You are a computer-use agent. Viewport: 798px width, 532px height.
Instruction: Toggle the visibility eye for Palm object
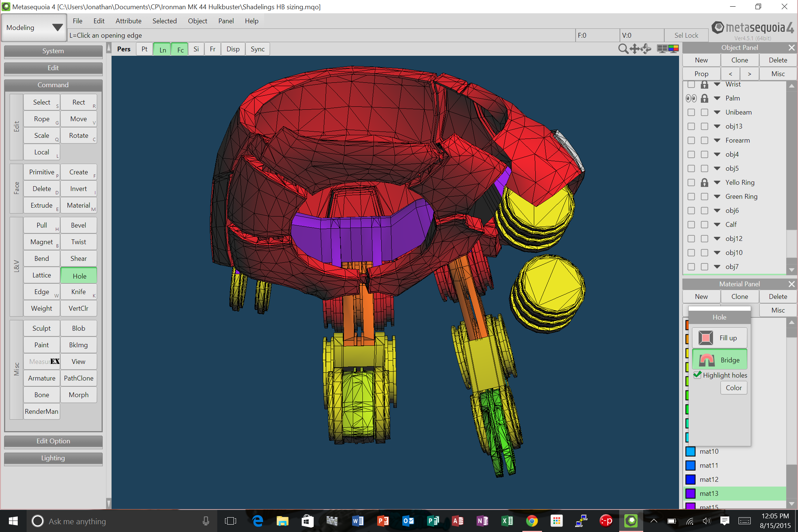coord(691,98)
